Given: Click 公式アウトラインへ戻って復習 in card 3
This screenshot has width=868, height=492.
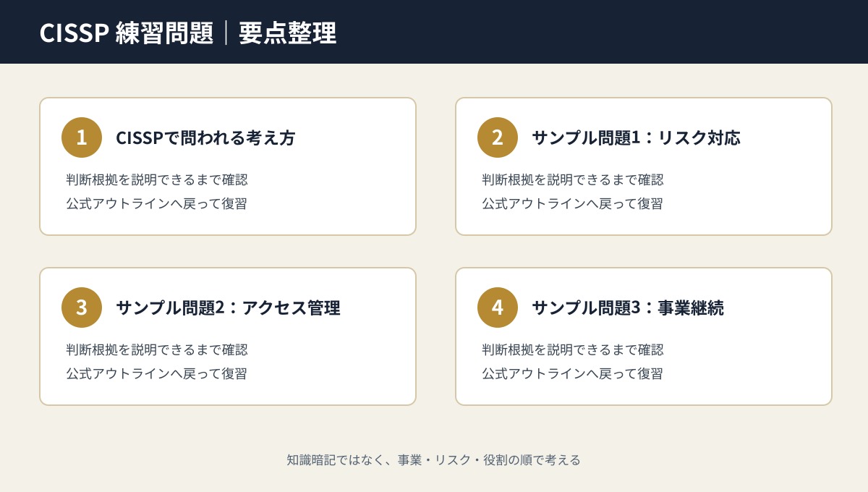Looking at the screenshot, I should click(x=156, y=373).
